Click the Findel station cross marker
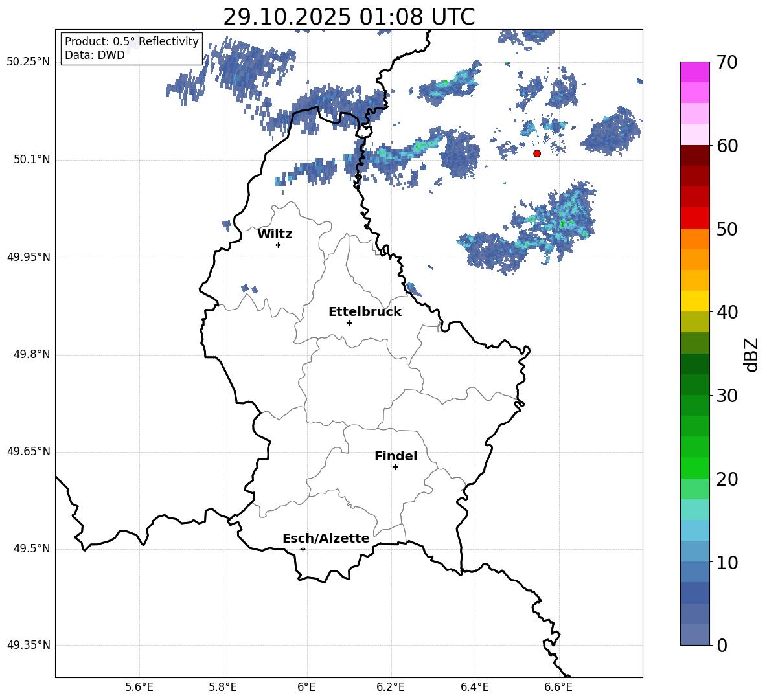 [395, 468]
